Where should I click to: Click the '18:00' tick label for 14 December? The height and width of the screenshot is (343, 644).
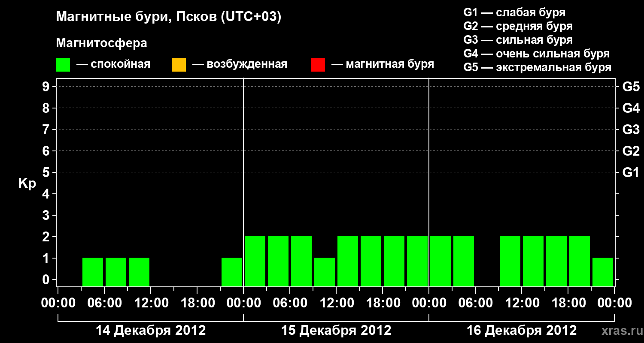[197, 303]
